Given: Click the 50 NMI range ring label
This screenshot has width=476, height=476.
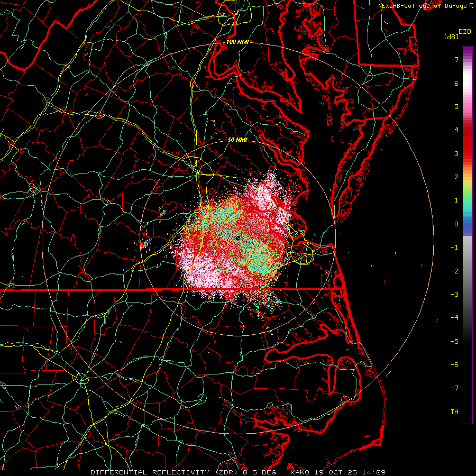Looking at the screenshot, I should point(237,140).
